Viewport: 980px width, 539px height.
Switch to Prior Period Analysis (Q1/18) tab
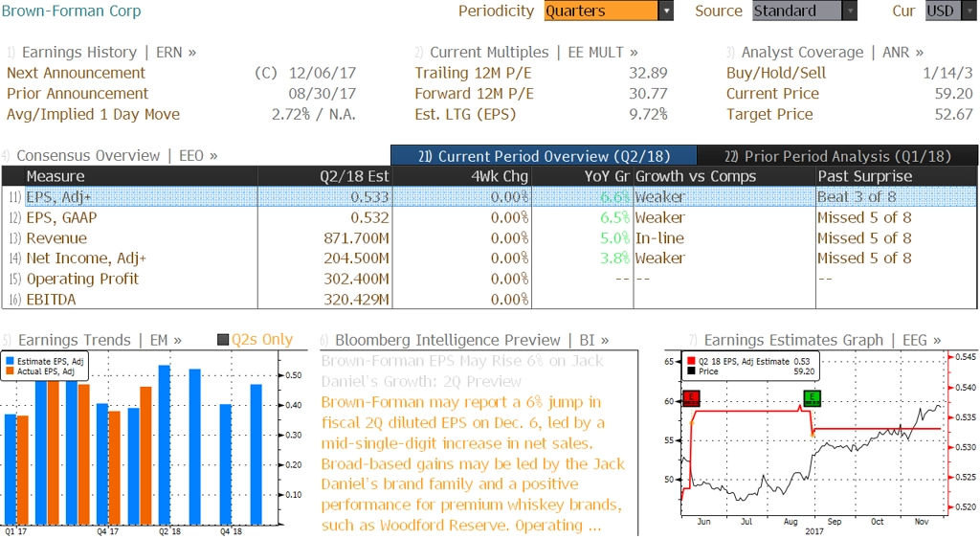837,156
